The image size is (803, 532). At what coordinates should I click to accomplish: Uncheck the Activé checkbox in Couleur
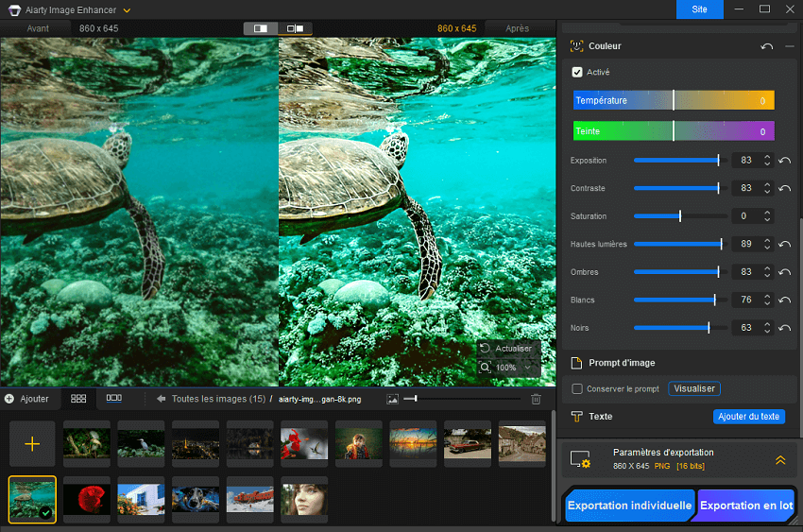577,72
